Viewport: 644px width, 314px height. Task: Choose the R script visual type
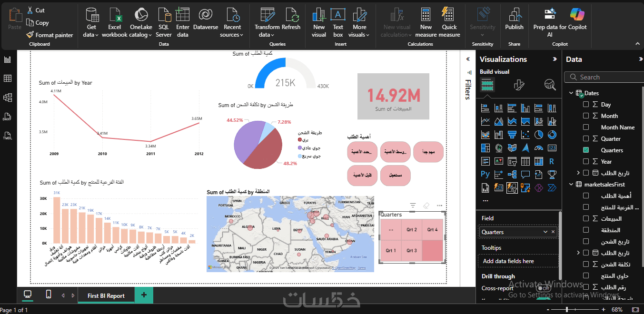(x=552, y=161)
